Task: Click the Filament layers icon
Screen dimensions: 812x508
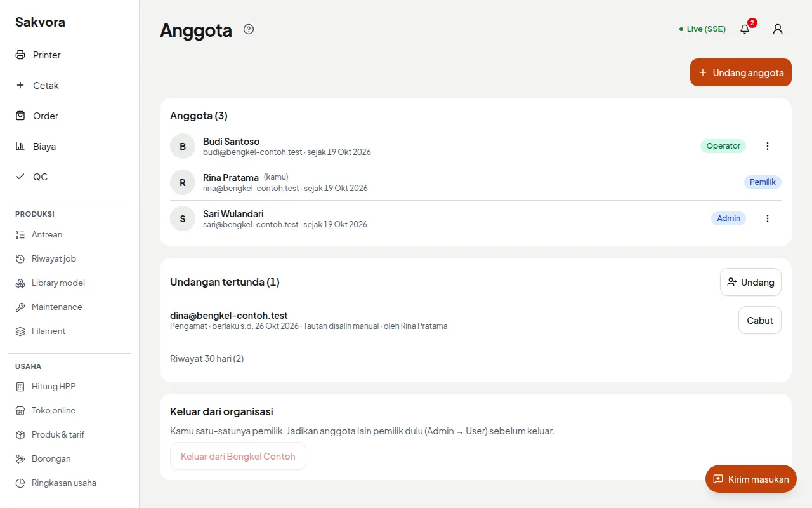Action: (20, 331)
